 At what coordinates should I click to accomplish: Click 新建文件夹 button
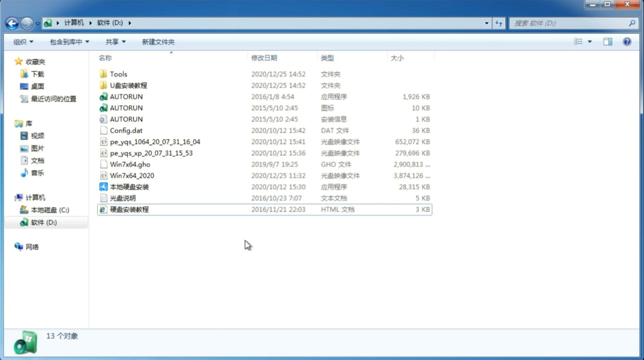click(x=158, y=42)
